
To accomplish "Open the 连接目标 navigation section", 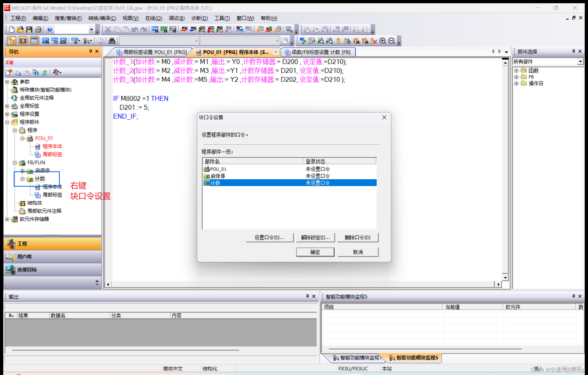I will pyautogui.click(x=27, y=269).
